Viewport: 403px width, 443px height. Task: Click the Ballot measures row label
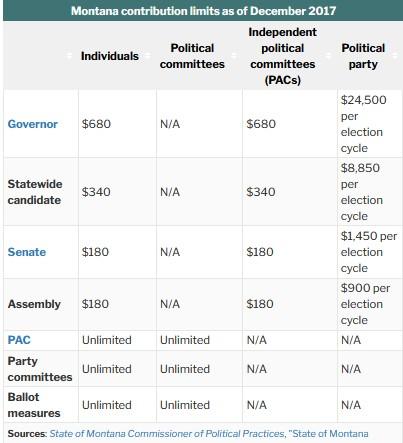pos(34,405)
